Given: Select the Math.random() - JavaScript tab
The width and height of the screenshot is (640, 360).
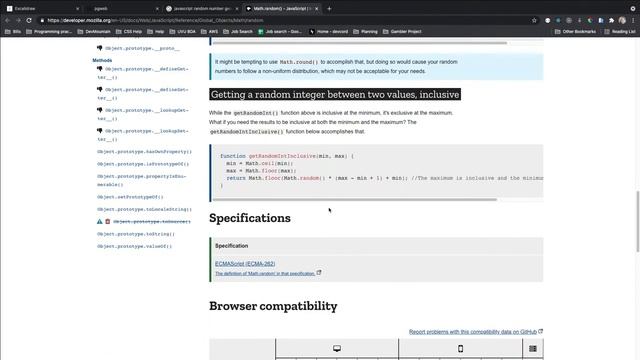Looking at the screenshot, I should coord(281,9).
